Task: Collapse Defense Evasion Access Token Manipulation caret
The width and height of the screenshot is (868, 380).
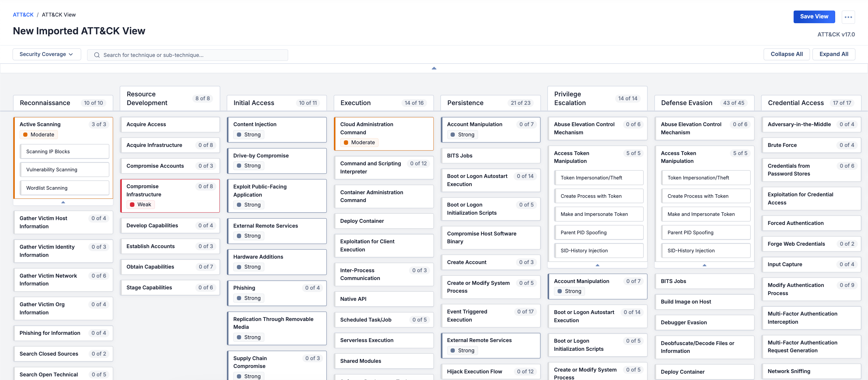Action: (704, 265)
